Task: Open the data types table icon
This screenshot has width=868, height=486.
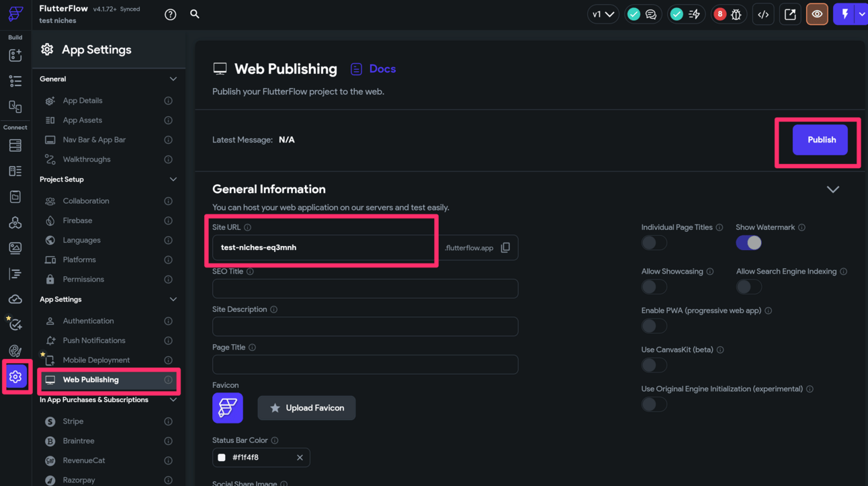Action: (15, 171)
